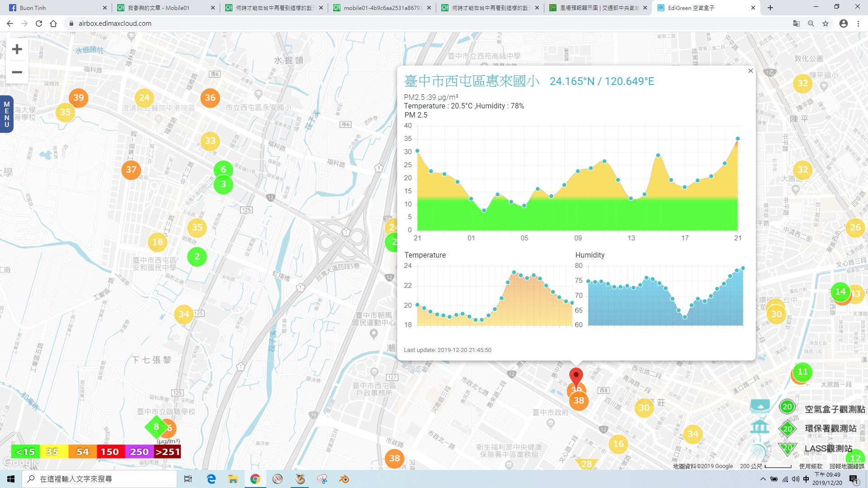
Task: Select the orange 37 sensor marker
Action: pos(131,170)
